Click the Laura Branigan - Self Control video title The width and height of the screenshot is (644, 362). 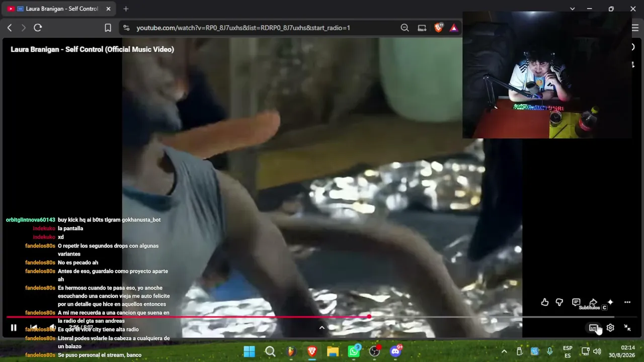[x=93, y=49]
